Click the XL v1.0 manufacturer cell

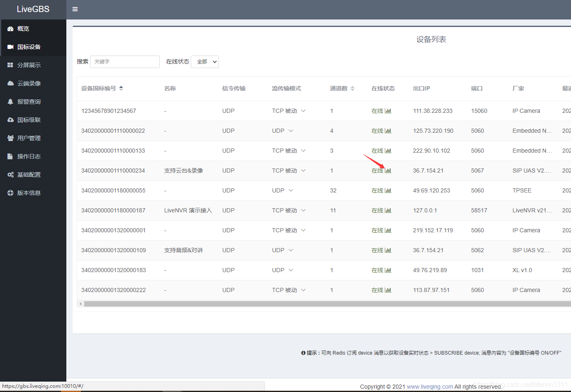(x=522, y=270)
